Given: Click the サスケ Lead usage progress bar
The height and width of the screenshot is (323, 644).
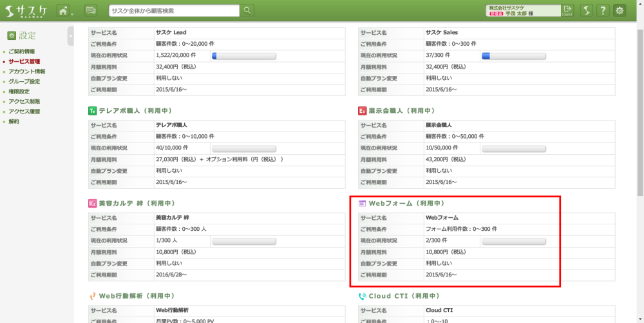Looking at the screenshot, I should (x=244, y=56).
